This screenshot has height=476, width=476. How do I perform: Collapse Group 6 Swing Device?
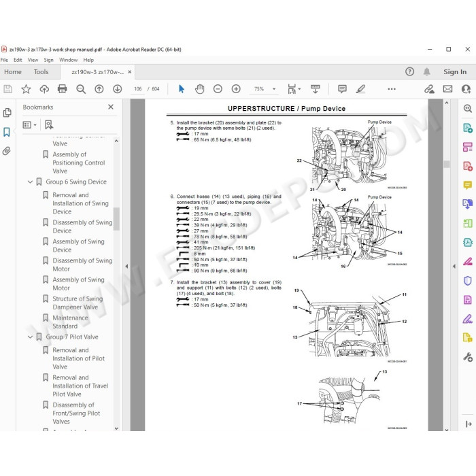coord(30,182)
